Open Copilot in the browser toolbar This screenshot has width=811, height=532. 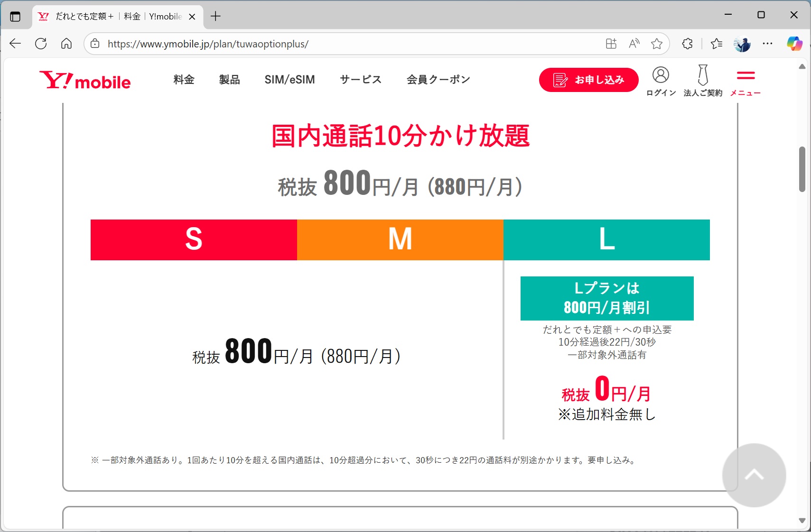point(794,44)
